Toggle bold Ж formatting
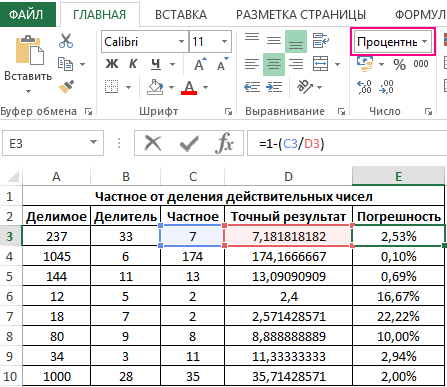The width and height of the screenshot is (447, 387). [x=112, y=64]
